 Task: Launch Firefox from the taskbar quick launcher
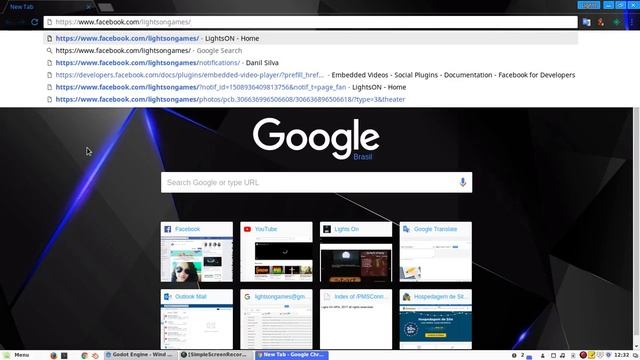click(53, 356)
